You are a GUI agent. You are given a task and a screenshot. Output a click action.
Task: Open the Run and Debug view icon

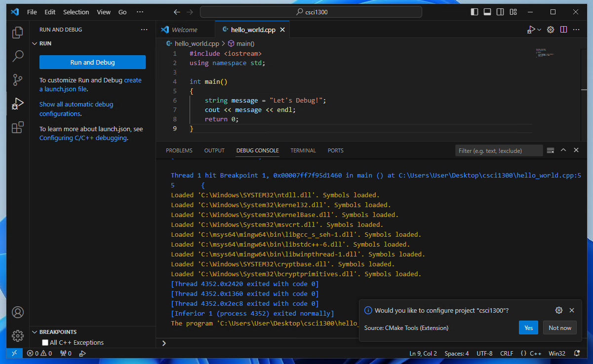18,104
